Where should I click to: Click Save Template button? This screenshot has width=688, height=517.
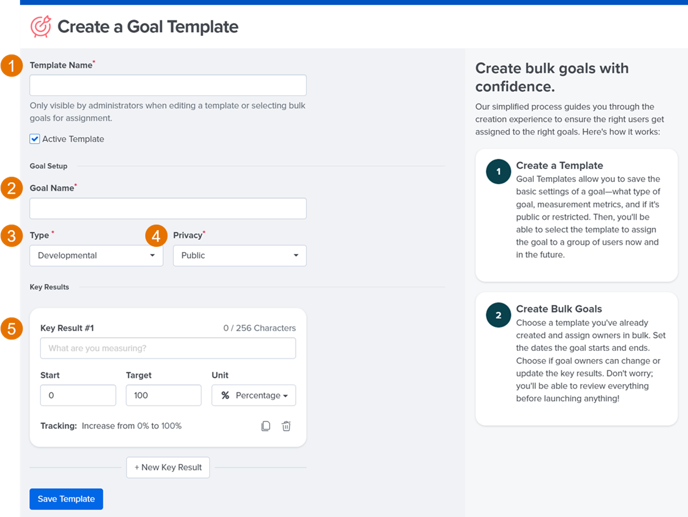point(66,499)
